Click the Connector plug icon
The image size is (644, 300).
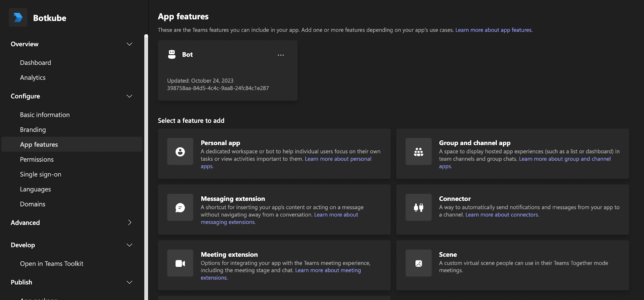tap(418, 208)
